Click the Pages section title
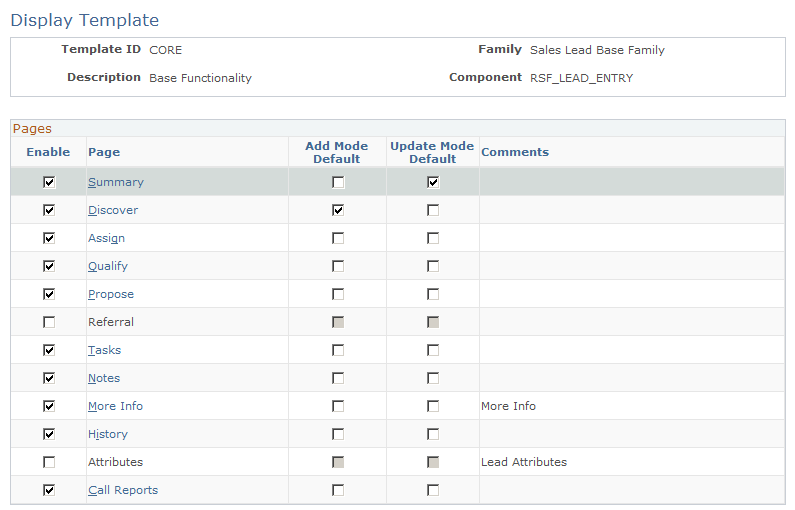This screenshot has height=510, width=795. pyautogui.click(x=32, y=129)
